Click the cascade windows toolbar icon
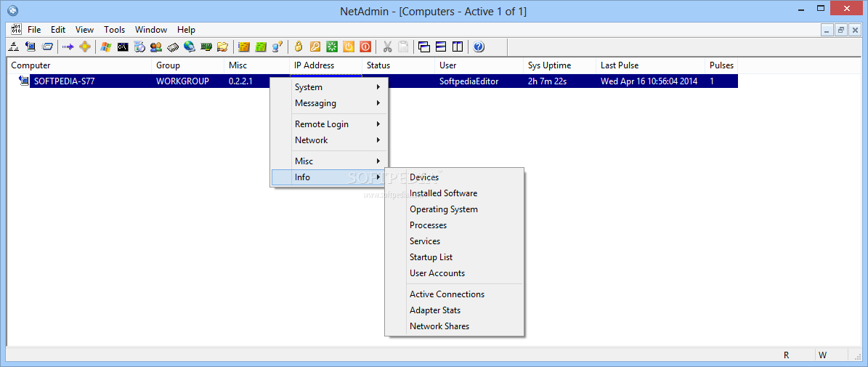This screenshot has height=367, width=868. 425,47
